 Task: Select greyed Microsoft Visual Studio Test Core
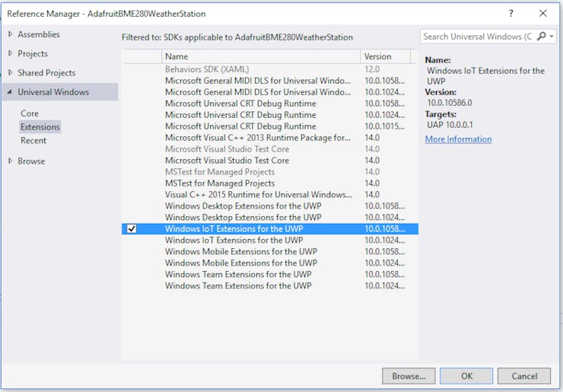[x=270, y=148]
